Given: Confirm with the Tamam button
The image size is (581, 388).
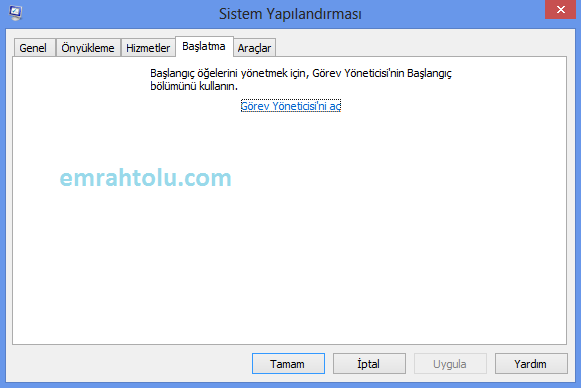Looking at the screenshot, I should coord(288,364).
